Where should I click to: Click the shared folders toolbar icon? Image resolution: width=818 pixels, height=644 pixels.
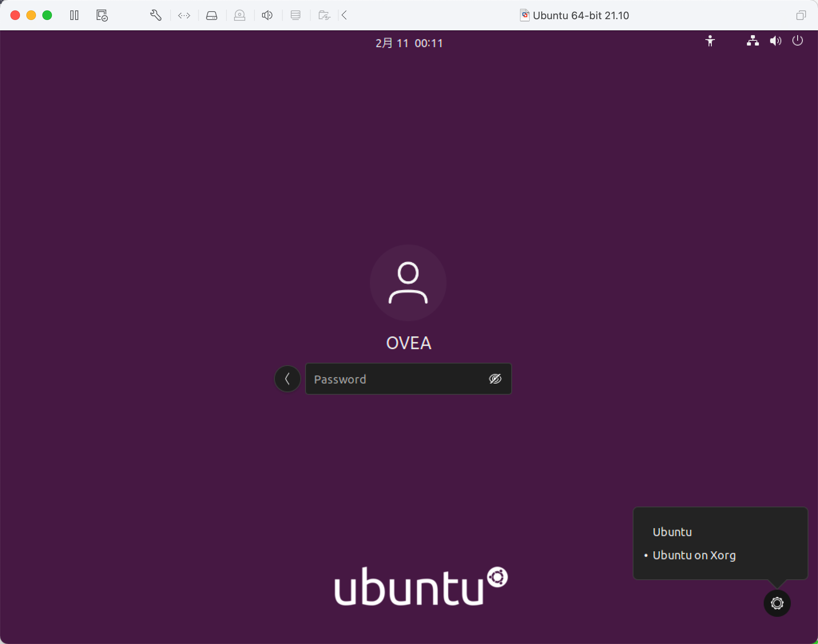click(324, 16)
